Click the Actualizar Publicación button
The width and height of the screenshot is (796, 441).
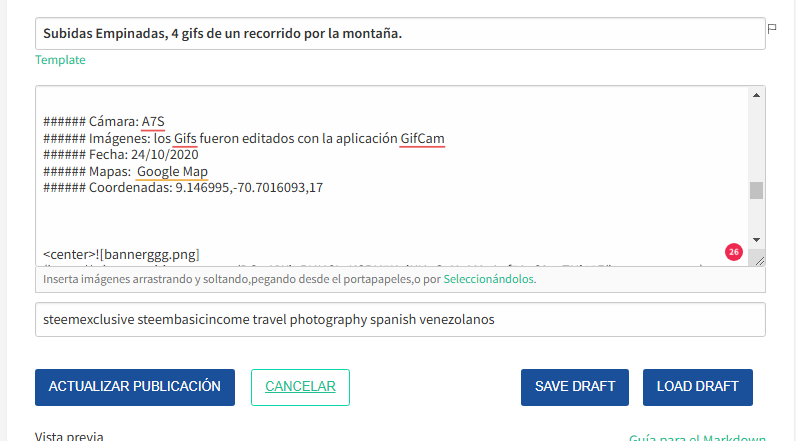pos(135,387)
